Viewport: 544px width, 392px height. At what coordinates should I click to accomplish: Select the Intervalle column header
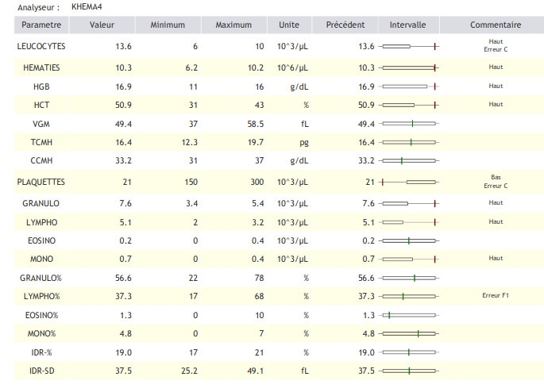pos(407,25)
